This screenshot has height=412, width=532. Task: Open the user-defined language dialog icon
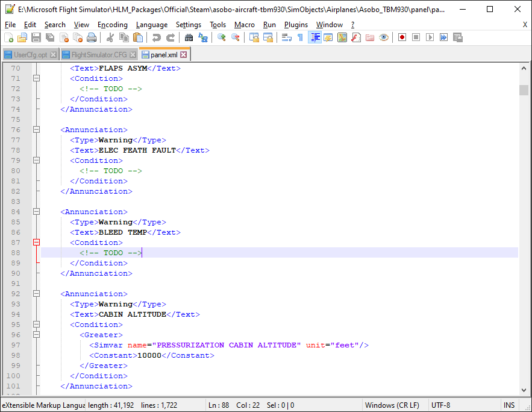(328, 37)
